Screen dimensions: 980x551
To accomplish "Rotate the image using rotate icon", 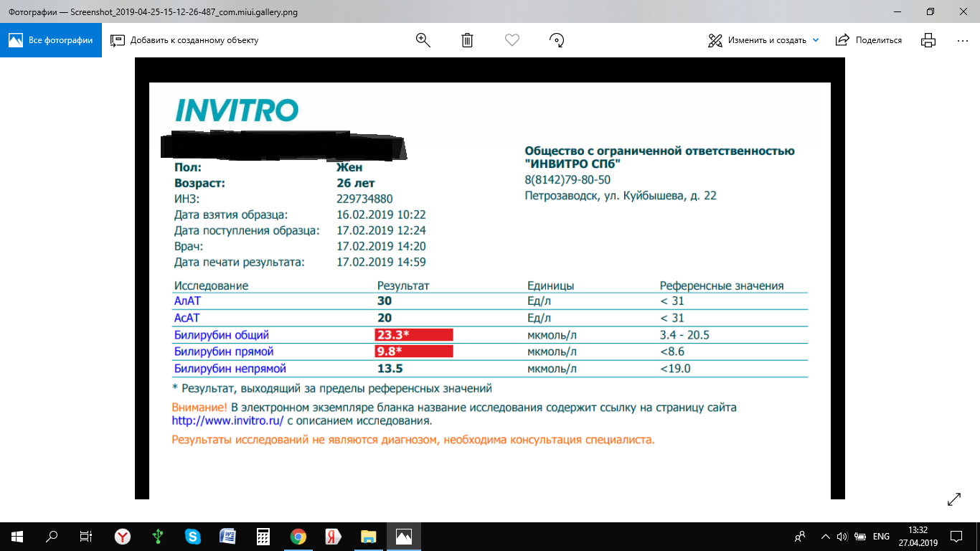I will click(x=557, y=40).
